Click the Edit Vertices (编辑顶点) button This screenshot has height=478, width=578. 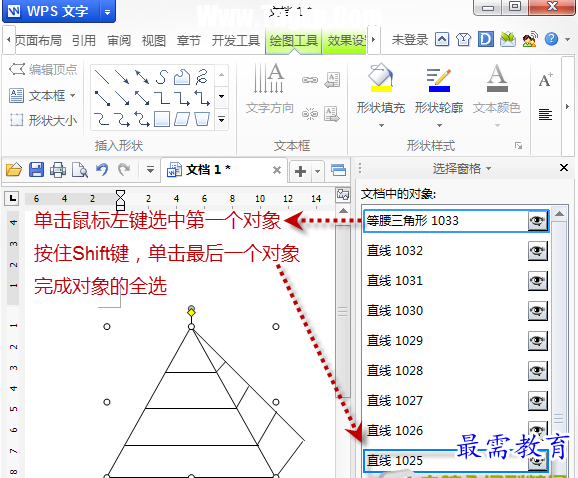(43, 69)
